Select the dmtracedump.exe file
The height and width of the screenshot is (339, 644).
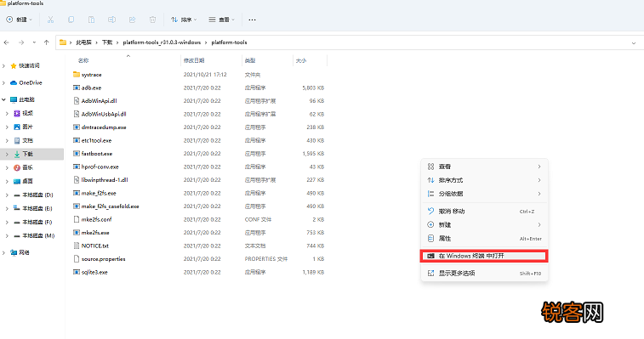(100, 127)
